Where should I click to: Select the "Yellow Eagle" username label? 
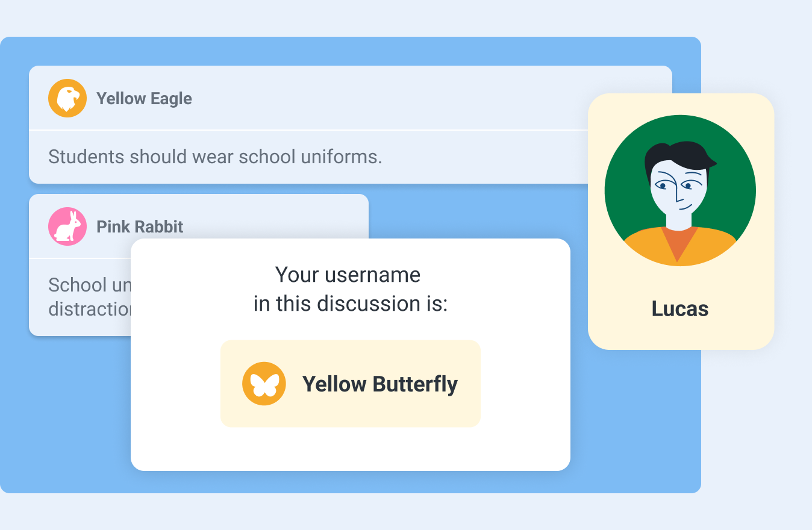(x=144, y=99)
